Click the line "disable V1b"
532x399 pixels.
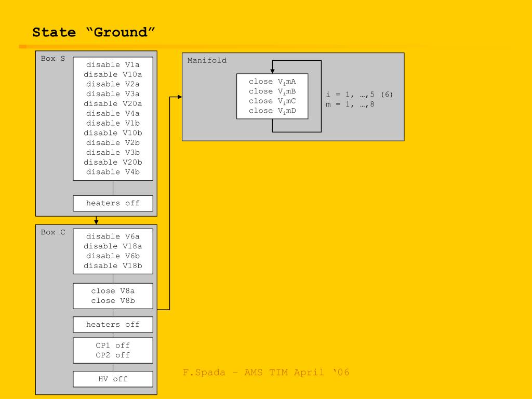coord(113,123)
